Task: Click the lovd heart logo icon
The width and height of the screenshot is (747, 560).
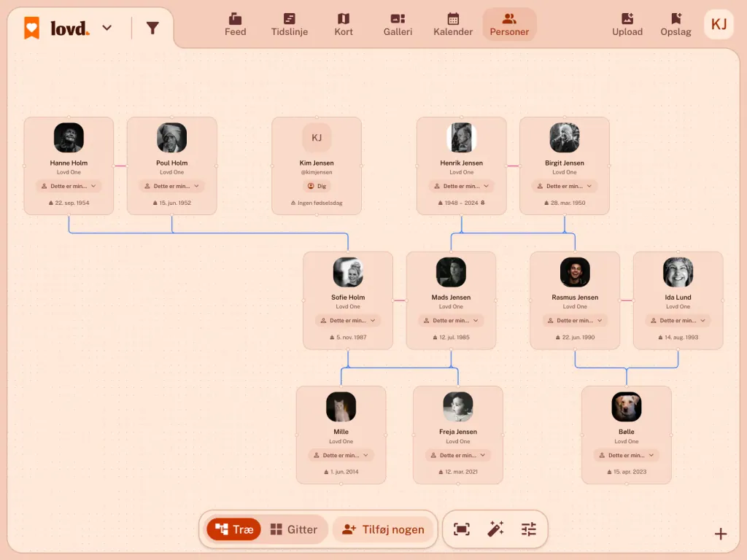Action: point(32,28)
